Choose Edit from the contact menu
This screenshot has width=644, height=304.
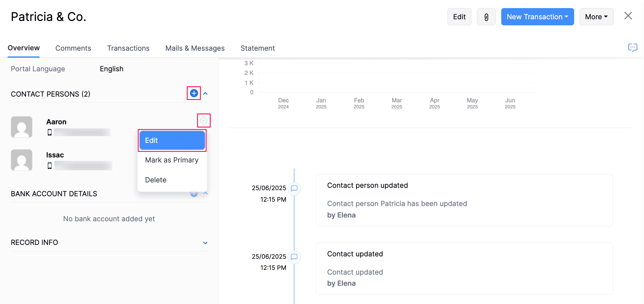[x=172, y=141]
